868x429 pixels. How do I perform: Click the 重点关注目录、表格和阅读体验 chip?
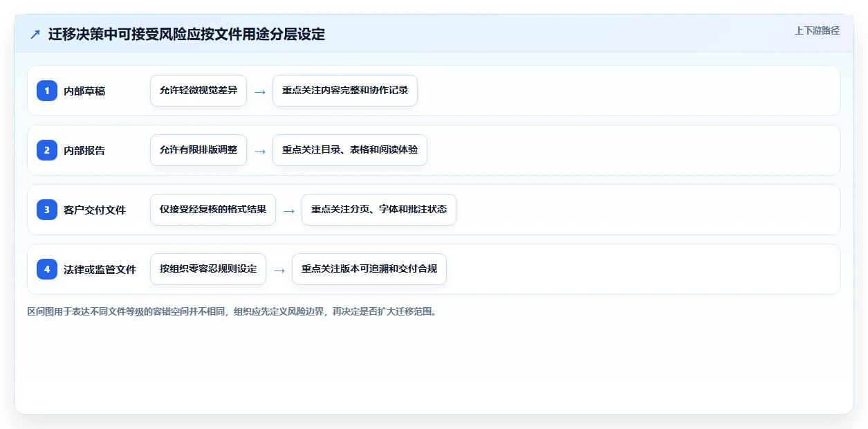pyautogui.click(x=350, y=150)
